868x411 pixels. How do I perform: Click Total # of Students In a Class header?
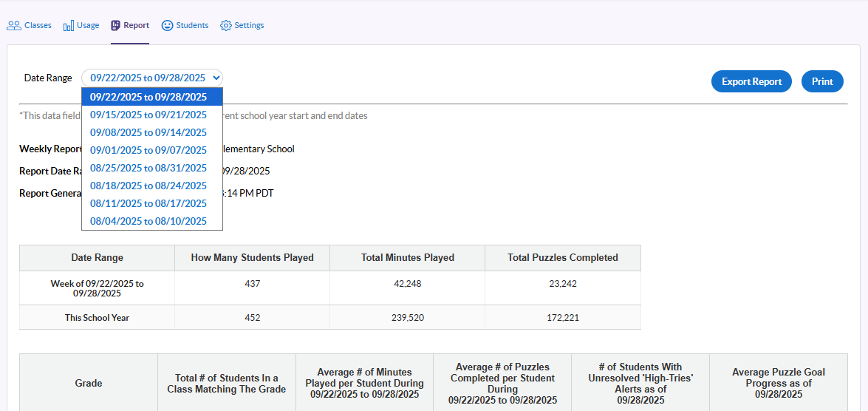click(226, 384)
